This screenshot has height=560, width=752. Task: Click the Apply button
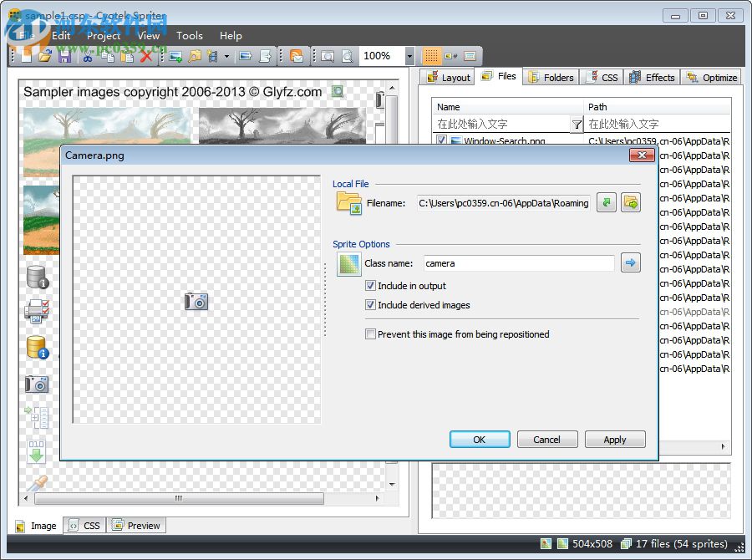coord(615,440)
